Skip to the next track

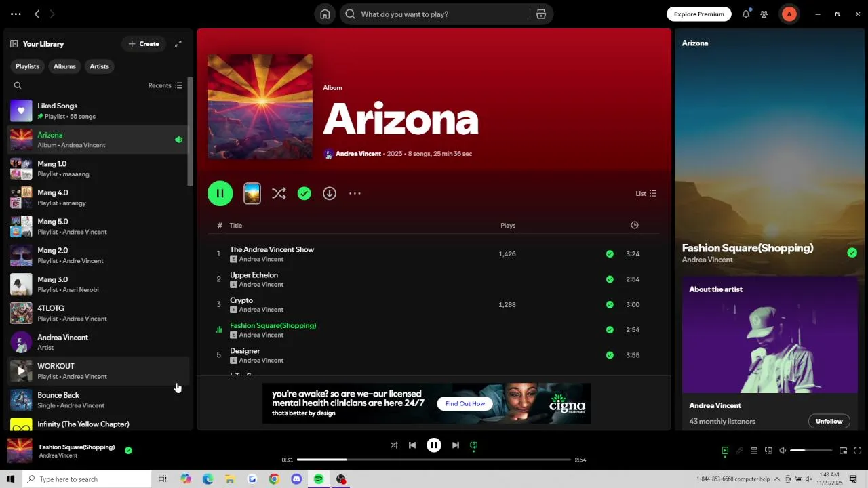456,445
